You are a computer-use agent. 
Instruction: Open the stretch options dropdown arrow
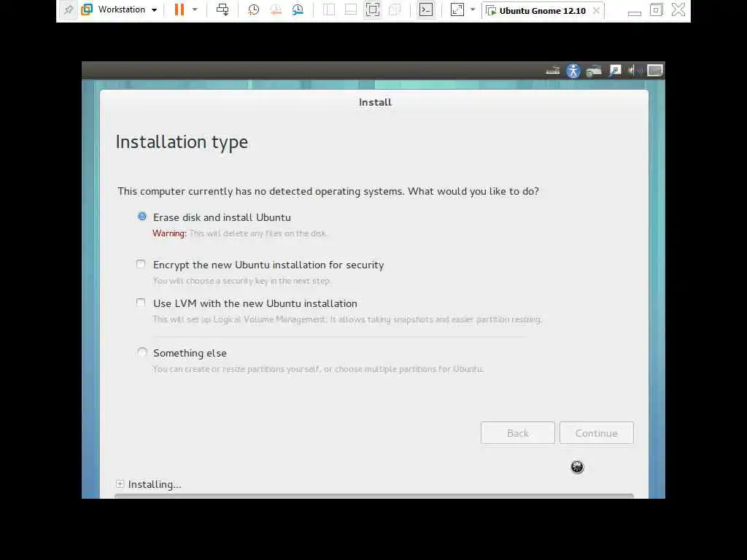click(x=473, y=9)
